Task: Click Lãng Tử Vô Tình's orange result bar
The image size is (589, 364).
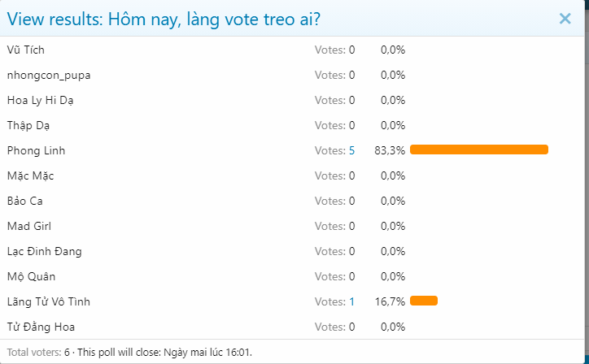Action: pyautogui.click(x=424, y=301)
